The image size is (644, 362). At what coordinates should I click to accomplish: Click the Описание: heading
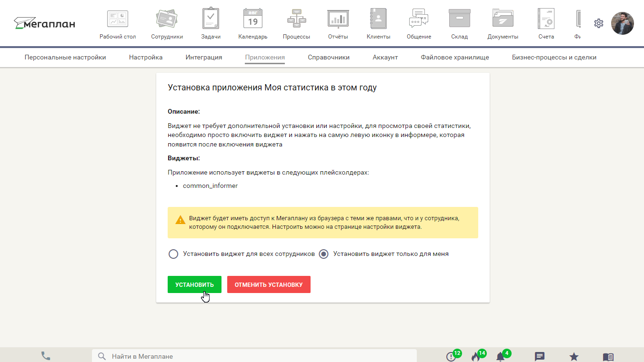184,111
